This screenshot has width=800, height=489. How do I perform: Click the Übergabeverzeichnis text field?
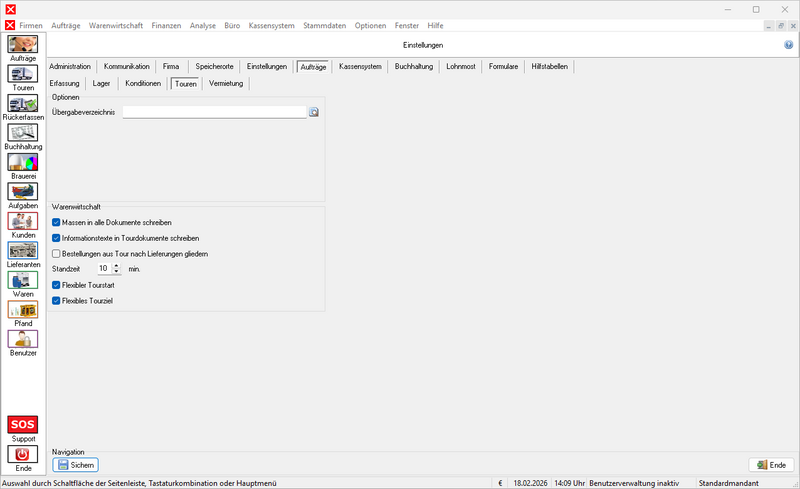click(214, 113)
